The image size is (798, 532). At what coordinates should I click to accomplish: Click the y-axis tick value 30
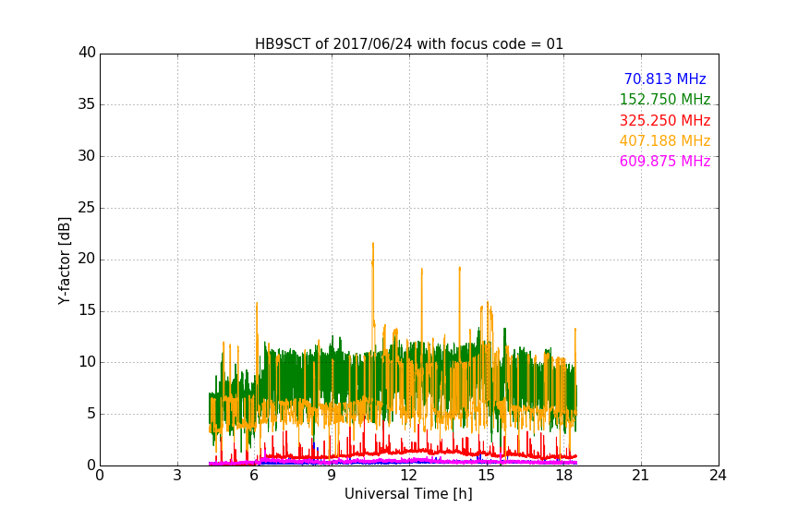(87, 156)
